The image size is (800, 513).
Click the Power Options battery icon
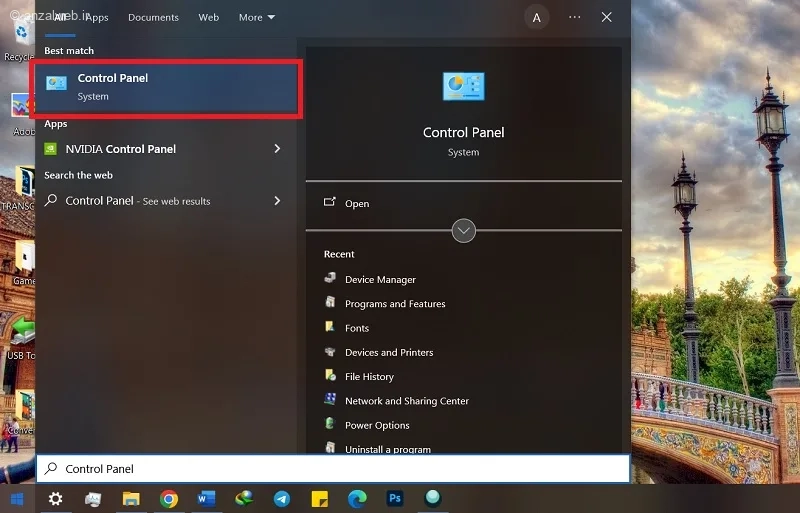(x=330, y=423)
